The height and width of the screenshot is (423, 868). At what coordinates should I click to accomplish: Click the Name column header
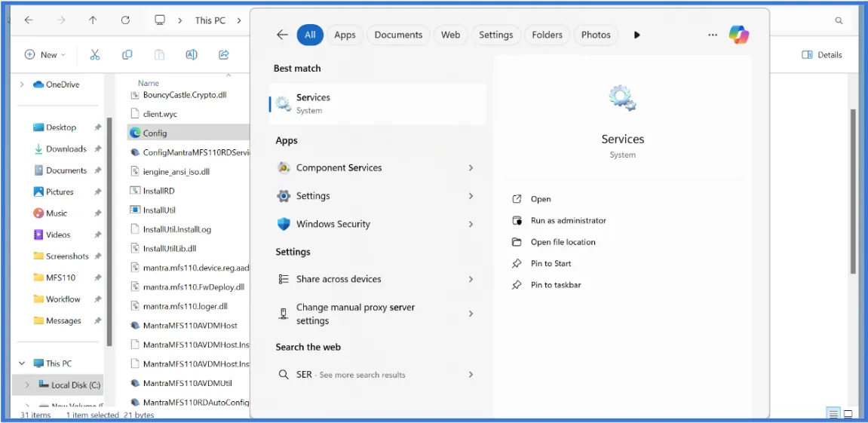(x=149, y=83)
